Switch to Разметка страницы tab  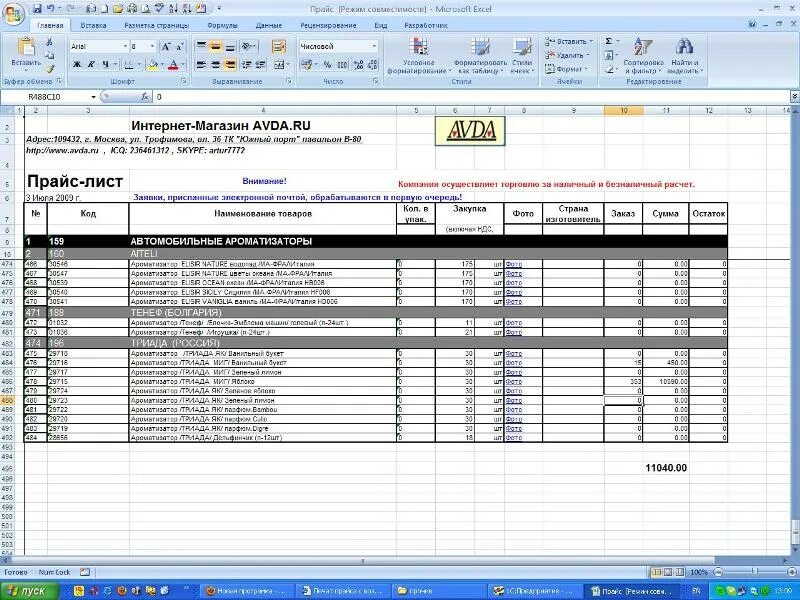click(157, 25)
